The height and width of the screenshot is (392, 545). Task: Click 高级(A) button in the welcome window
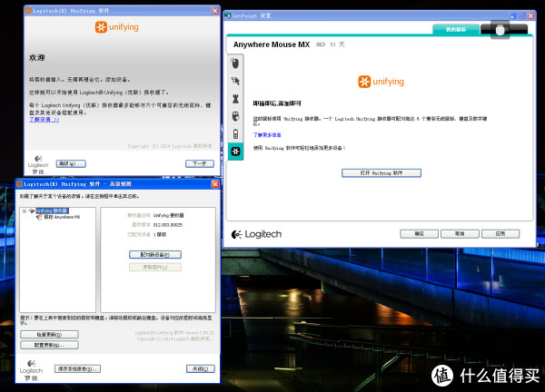[x=71, y=163]
